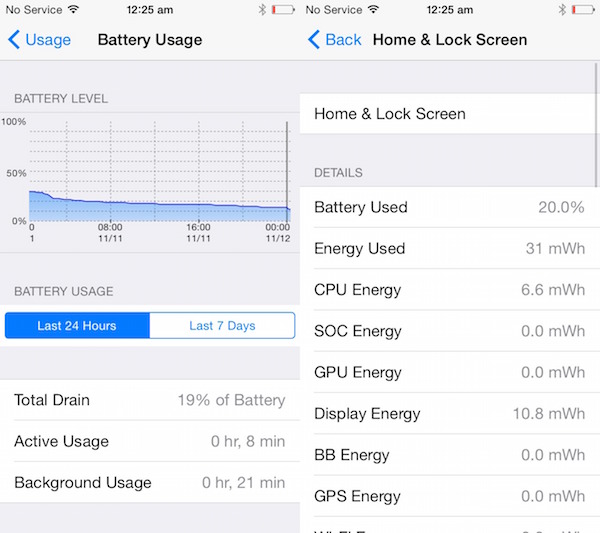Tap the 00:00 11/12 timeline marker
This screenshot has width=600, height=533.
tap(278, 233)
